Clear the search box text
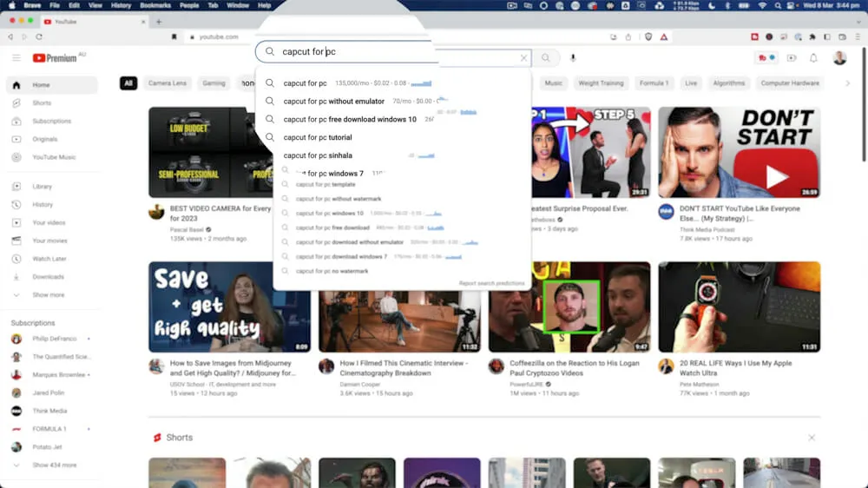The image size is (868, 488). (x=523, y=58)
